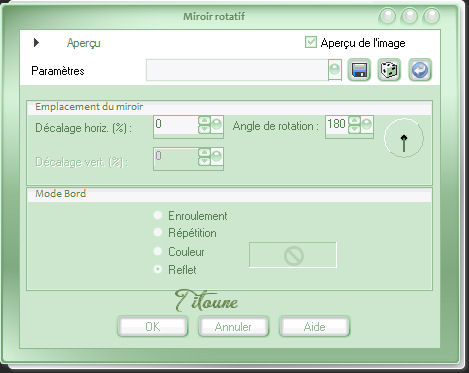Click the Couleur color swatch box

[x=293, y=255]
